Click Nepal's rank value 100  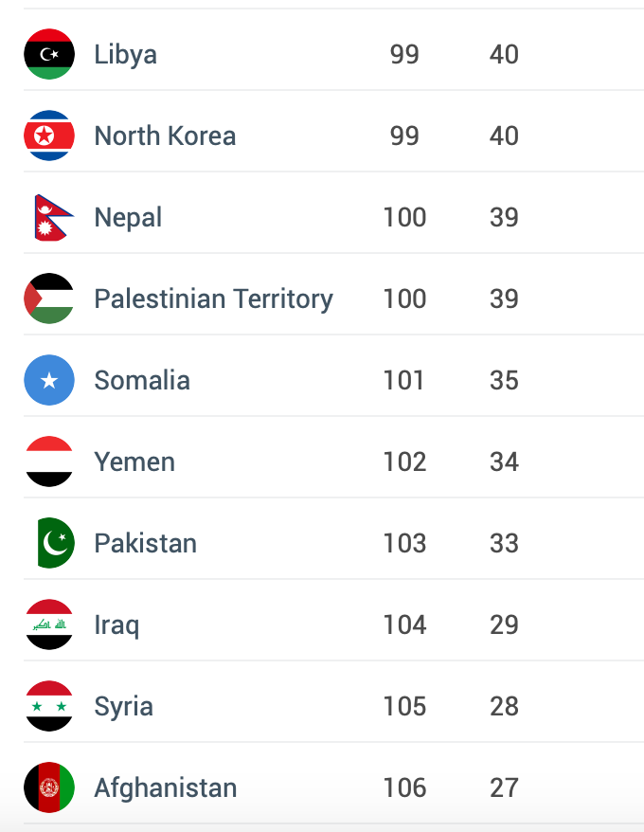click(404, 218)
